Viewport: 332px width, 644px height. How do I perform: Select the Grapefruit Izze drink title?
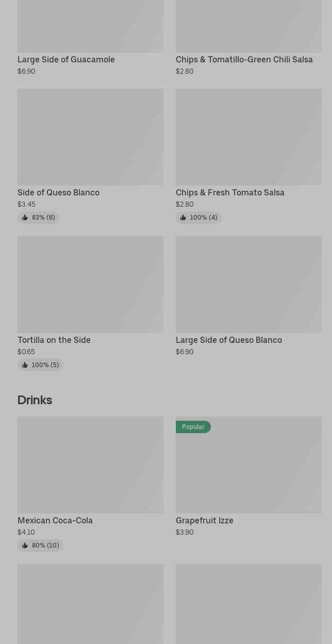[x=205, y=520]
